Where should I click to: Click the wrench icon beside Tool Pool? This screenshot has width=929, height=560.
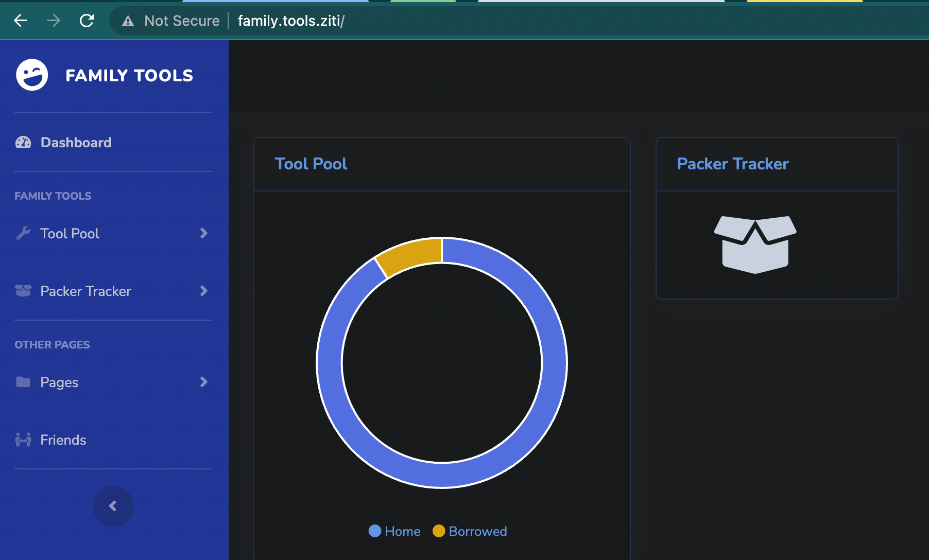point(23,233)
